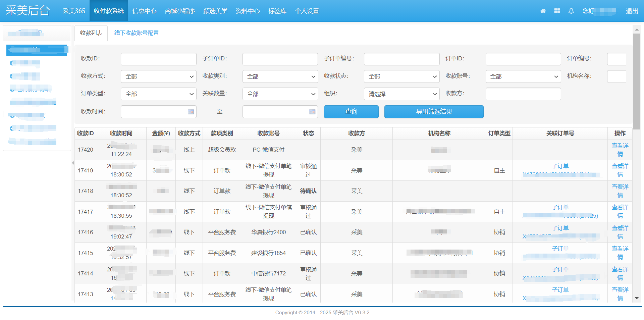Click 导出筛选结果 button
The height and width of the screenshot is (320, 644).
click(x=434, y=112)
